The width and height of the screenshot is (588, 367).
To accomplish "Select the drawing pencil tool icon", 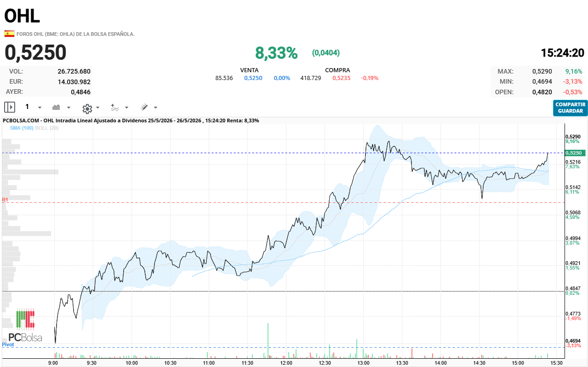I will coord(144,107).
